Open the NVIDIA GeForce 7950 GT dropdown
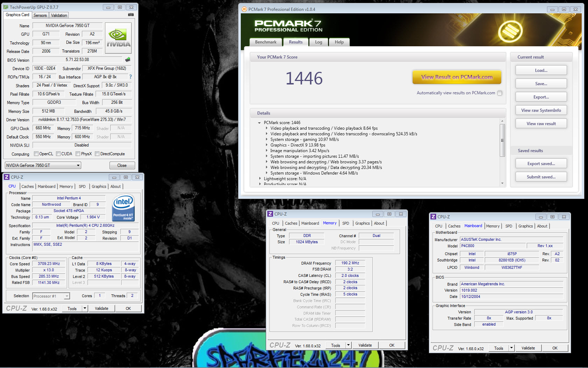Viewport: 588px width, 368px height. [43, 165]
